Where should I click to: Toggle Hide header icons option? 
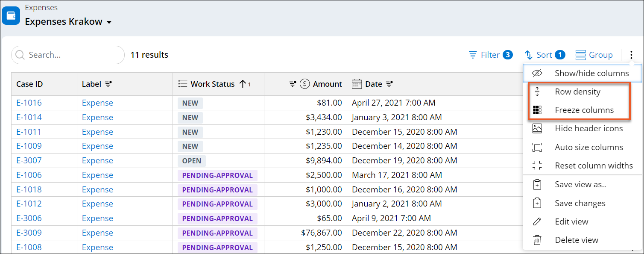click(x=588, y=128)
